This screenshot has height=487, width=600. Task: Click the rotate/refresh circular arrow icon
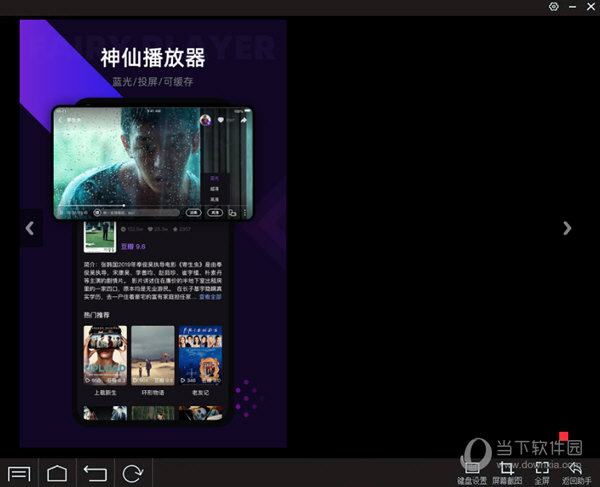(x=133, y=474)
